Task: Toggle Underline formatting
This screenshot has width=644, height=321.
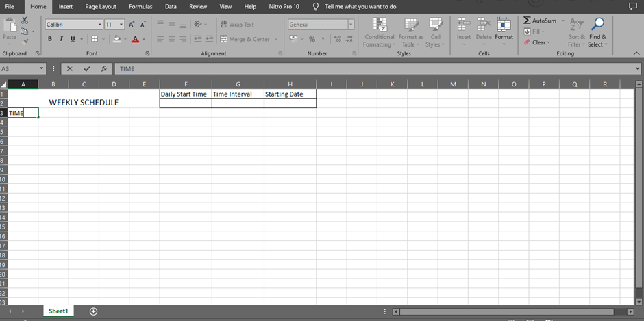Action: point(73,39)
